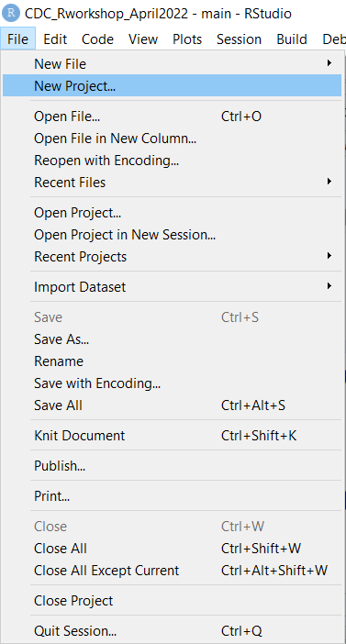Image resolution: width=346 pixels, height=644 pixels.
Task: Expand the Recent Projects submenu arrow
Action: (329, 256)
